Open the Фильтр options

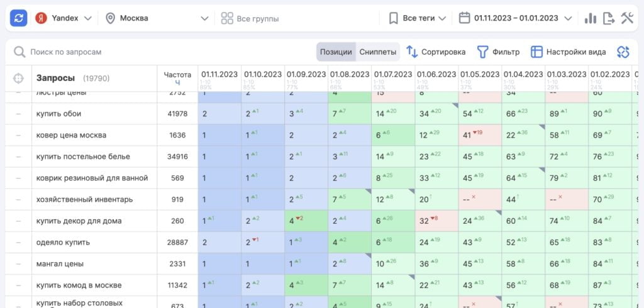pyautogui.click(x=498, y=52)
